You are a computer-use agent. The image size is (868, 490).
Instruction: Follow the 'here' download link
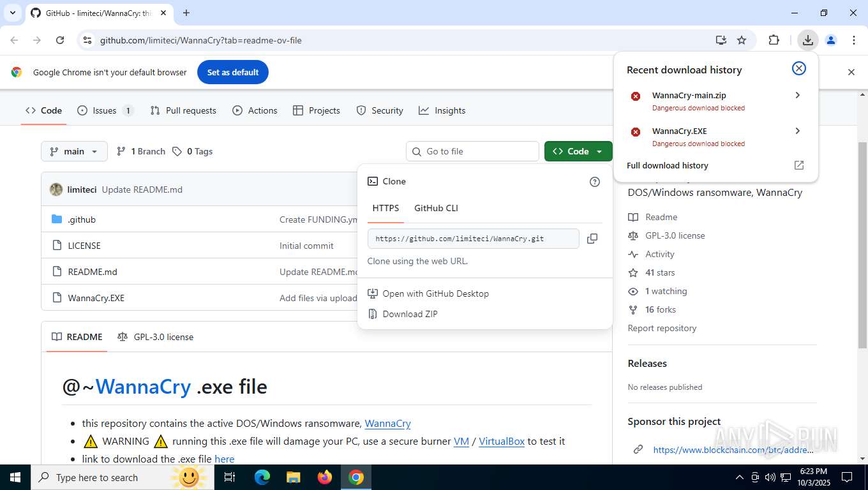(x=225, y=459)
